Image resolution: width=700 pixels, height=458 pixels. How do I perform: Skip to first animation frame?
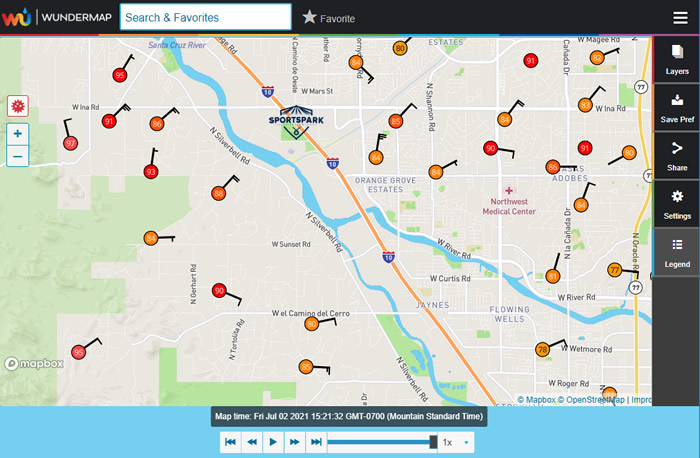point(230,442)
